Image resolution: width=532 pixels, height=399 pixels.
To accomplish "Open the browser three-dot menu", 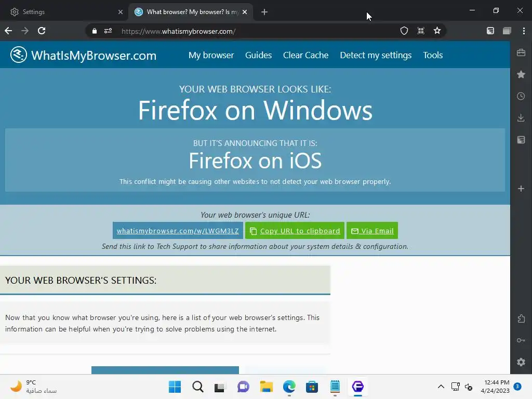I will click(x=524, y=31).
